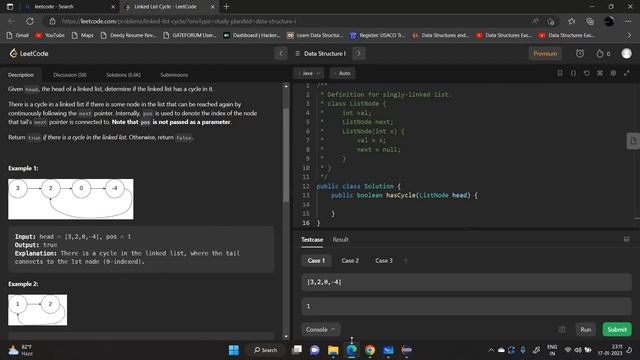Go to next problem in study plan
Image resolution: width=640 pixels, height=360 pixels.
359,53
